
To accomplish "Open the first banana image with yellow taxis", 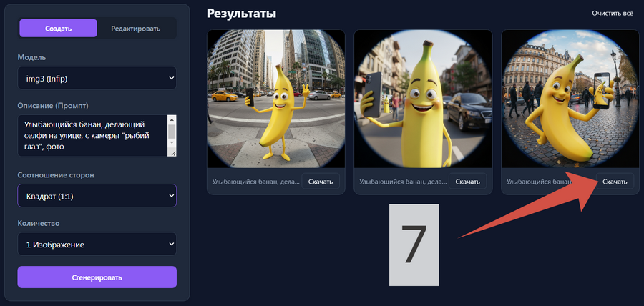I will pyautogui.click(x=276, y=98).
